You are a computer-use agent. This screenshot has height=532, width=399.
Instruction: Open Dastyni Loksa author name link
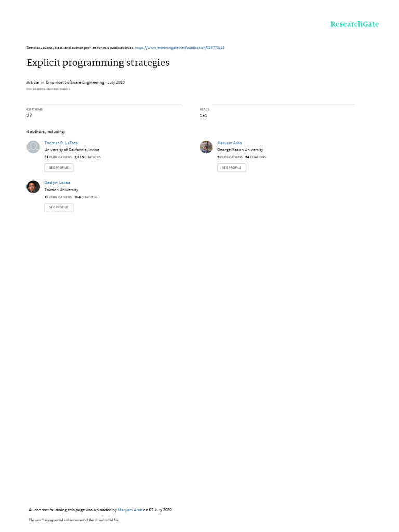pos(57,182)
